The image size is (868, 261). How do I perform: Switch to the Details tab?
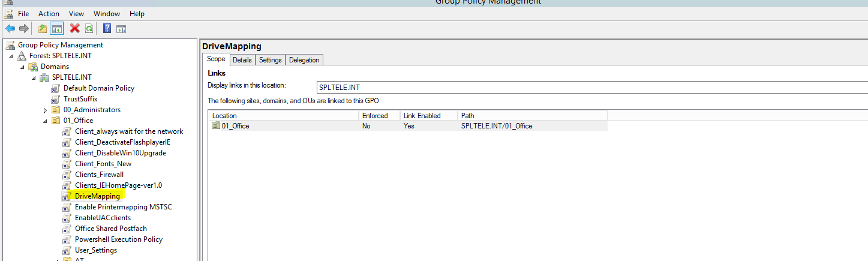coord(242,60)
